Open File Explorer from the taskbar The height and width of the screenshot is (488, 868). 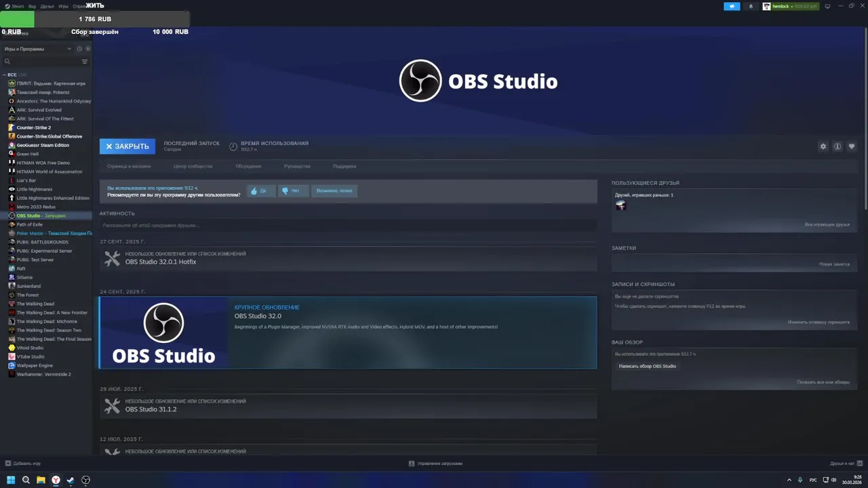pos(41,480)
